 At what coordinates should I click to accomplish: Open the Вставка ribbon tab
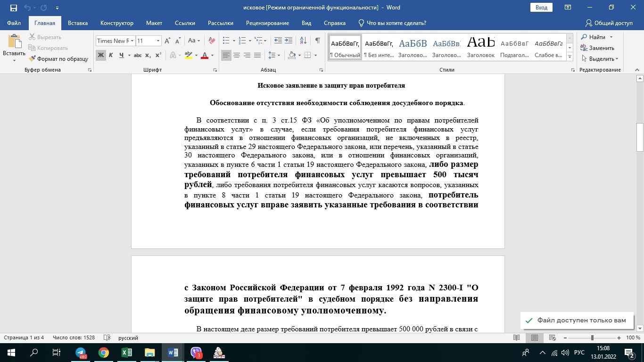click(x=78, y=23)
